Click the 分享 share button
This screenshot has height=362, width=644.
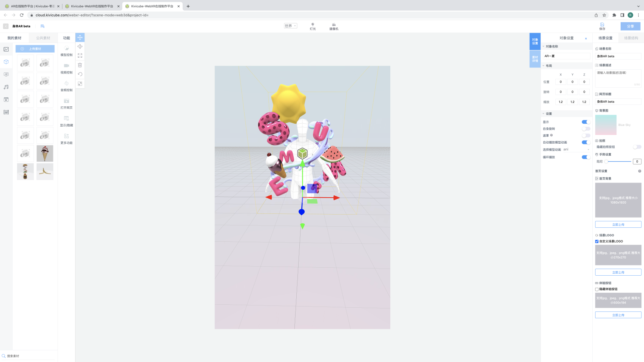(x=630, y=26)
